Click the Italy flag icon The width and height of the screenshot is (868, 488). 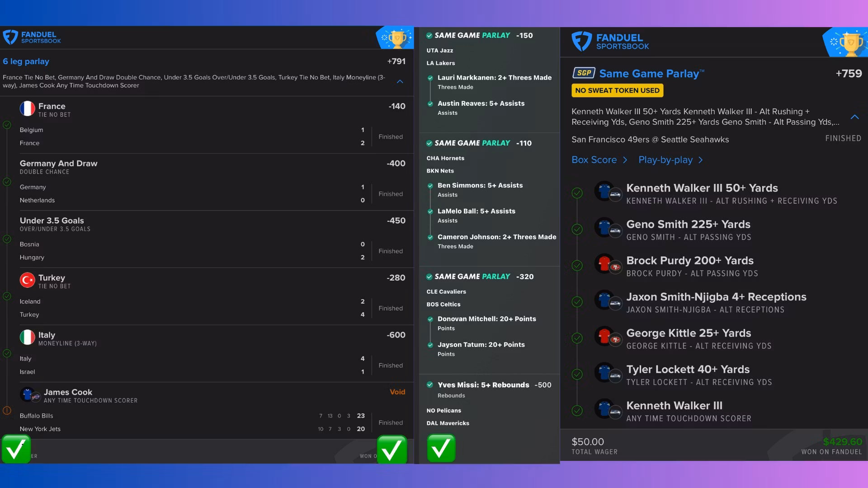28,338
